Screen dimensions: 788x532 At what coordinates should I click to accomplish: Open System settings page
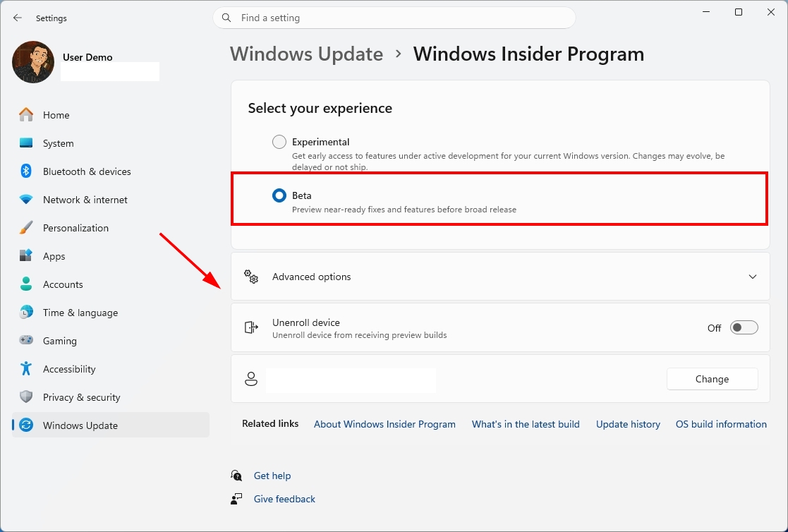pos(111,143)
